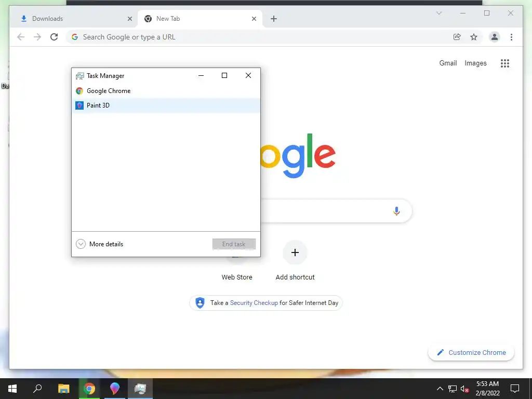
Task: Open Google apps grid
Action: click(505, 63)
